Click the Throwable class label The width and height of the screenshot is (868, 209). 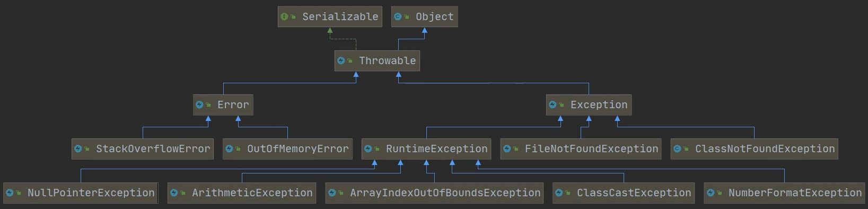tap(388, 61)
